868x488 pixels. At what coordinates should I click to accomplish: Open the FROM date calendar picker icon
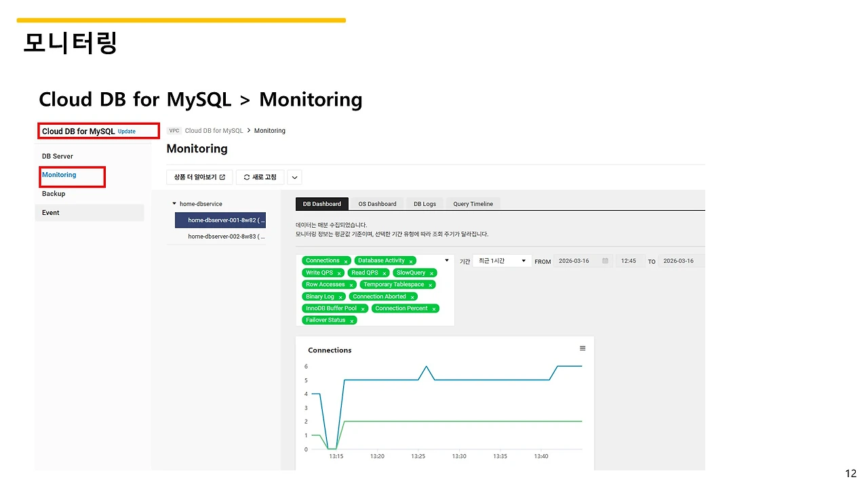pyautogui.click(x=605, y=261)
